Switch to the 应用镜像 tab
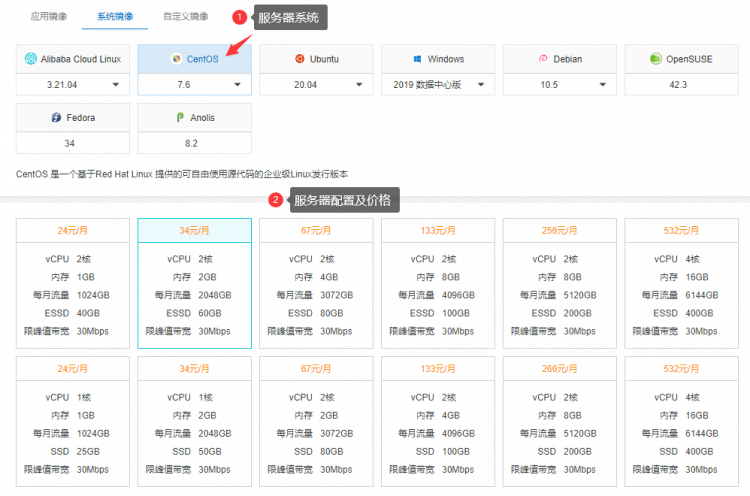Viewport: 750px width, 496px height. 50,16
